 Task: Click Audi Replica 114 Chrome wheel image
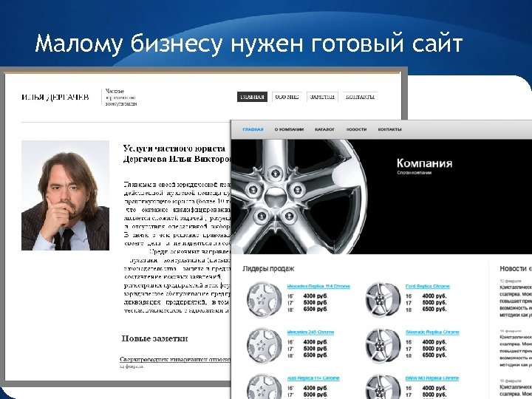pos(264,386)
